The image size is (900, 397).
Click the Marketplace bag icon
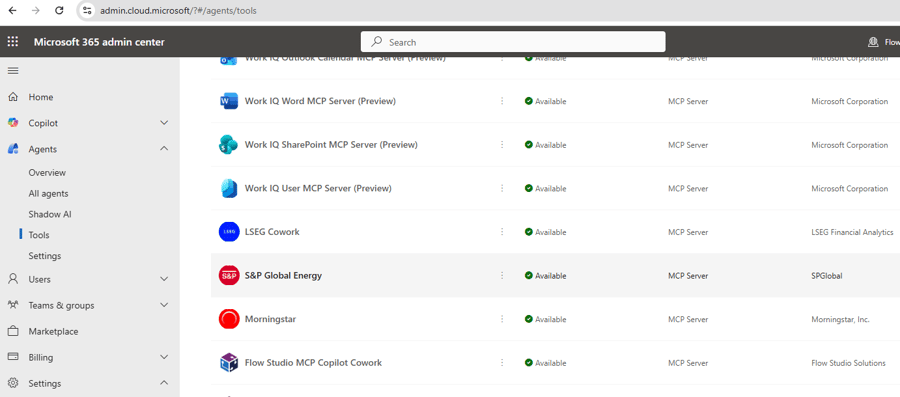coord(13,331)
